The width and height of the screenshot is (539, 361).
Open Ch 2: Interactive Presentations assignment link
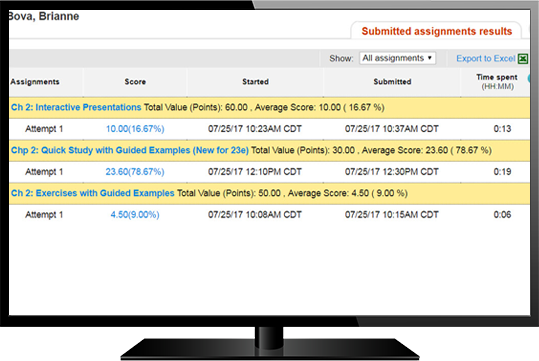[x=76, y=107]
